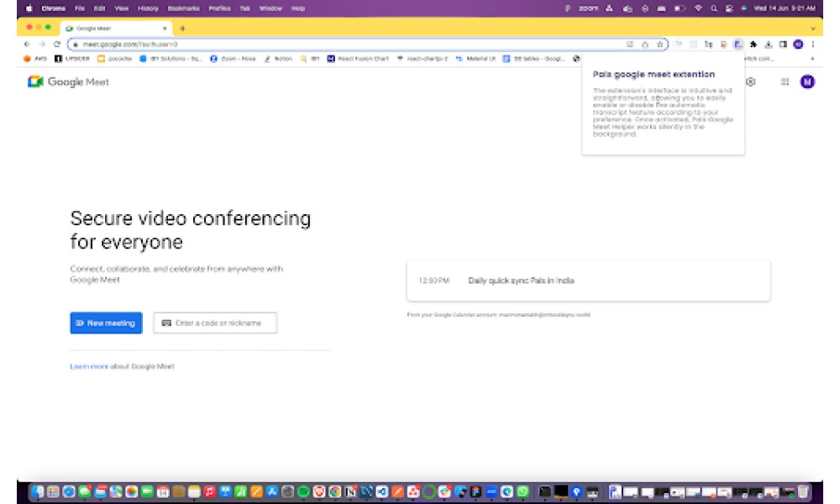The width and height of the screenshot is (840, 504).
Task: Open Chrome downloads icon
Action: click(769, 45)
